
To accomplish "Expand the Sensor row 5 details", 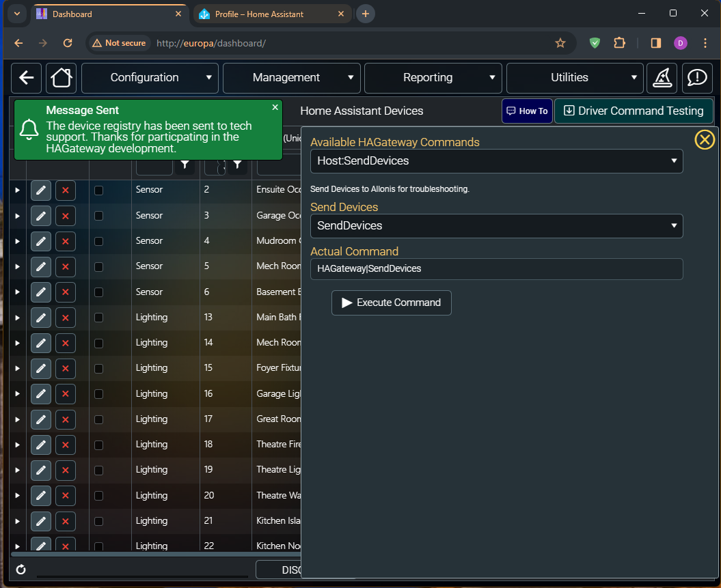I will [18, 266].
